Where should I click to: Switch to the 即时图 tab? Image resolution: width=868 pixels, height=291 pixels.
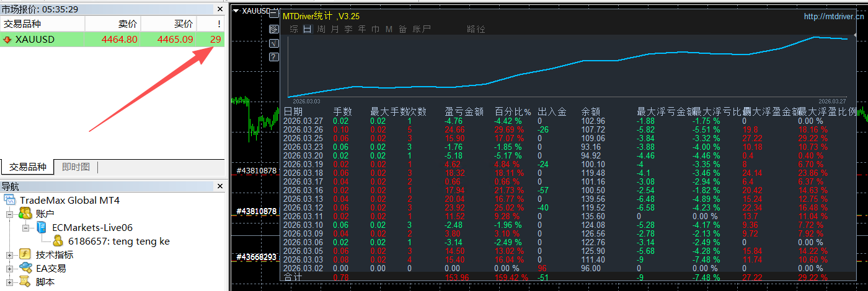[x=76, y=167]
